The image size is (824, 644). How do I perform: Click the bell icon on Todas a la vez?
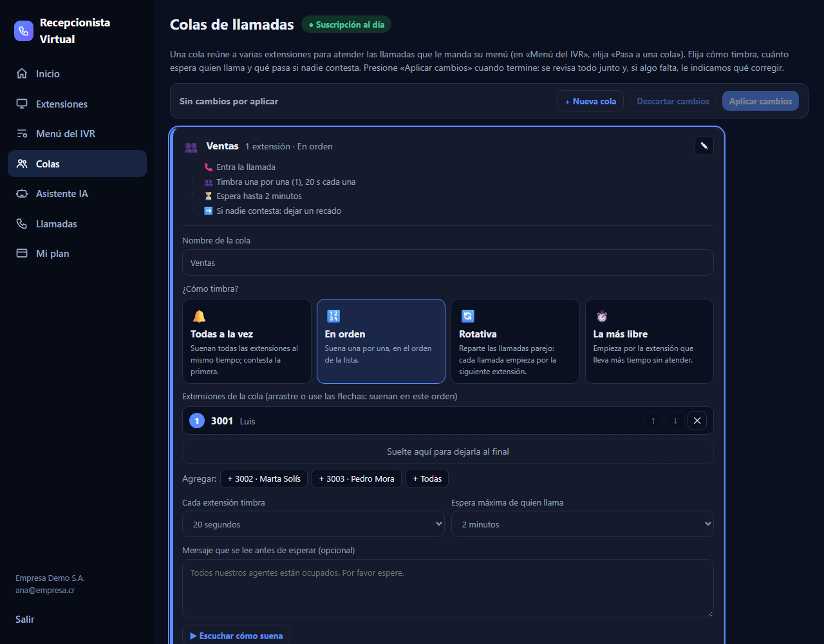click(199, 316)
